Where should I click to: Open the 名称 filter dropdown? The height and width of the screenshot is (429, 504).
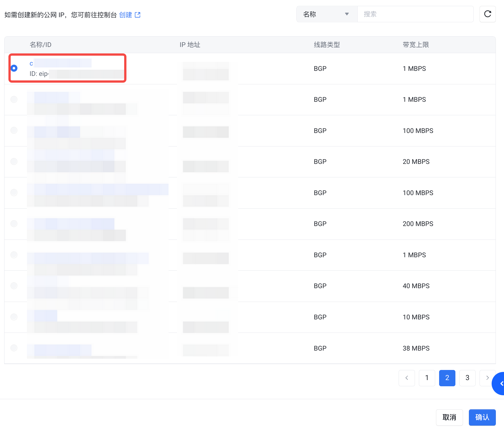click(327, 14)
